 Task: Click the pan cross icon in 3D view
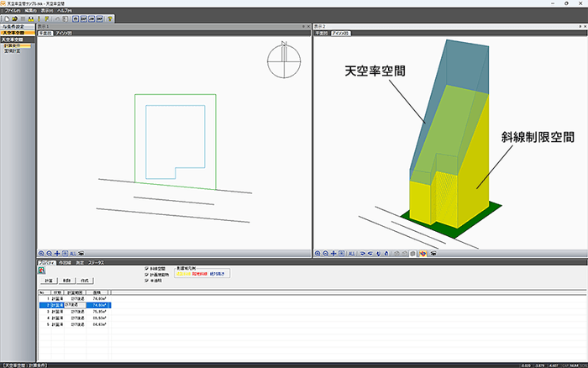click(334, 252)
